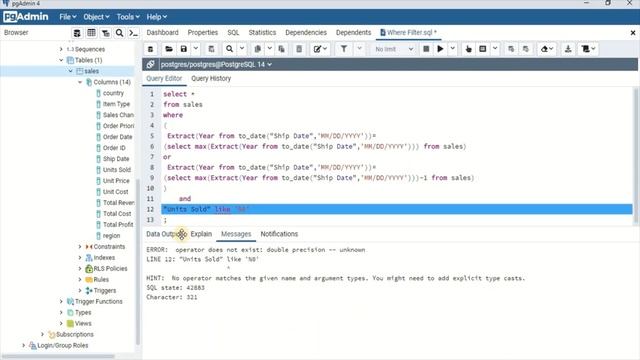Switch to the Dependents tab

(x=353, y=32)
